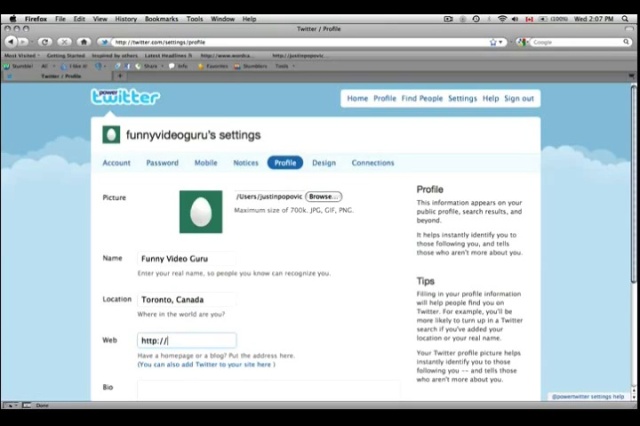Click the Sign out link
Image resolution: width=640 pixels, height=426 pixels.
[519, 98]
